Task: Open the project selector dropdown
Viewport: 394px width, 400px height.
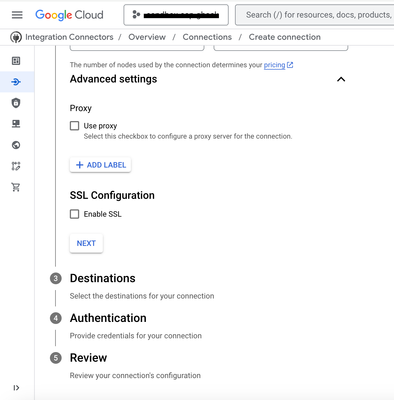Action: (176, 15)
